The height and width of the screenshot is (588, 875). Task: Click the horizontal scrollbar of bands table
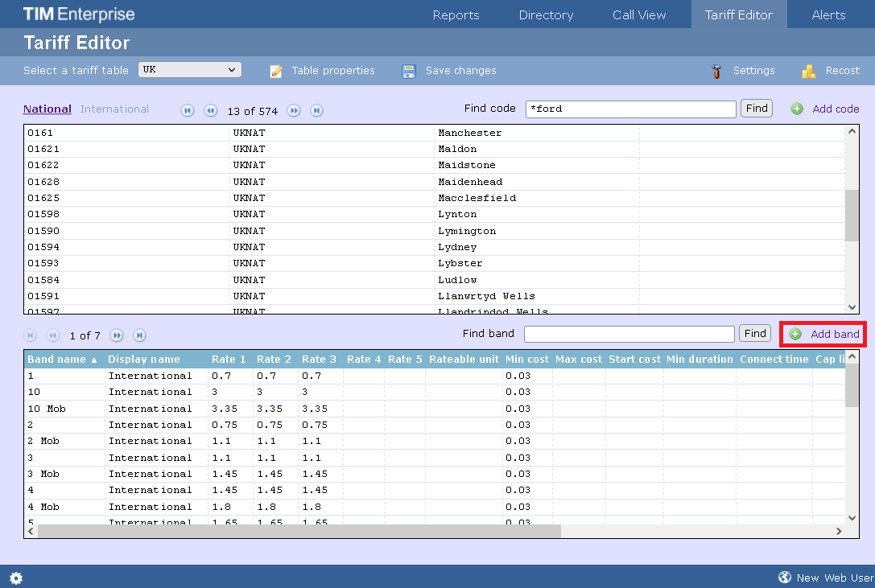pyautogui.click(x=299, y=531)
